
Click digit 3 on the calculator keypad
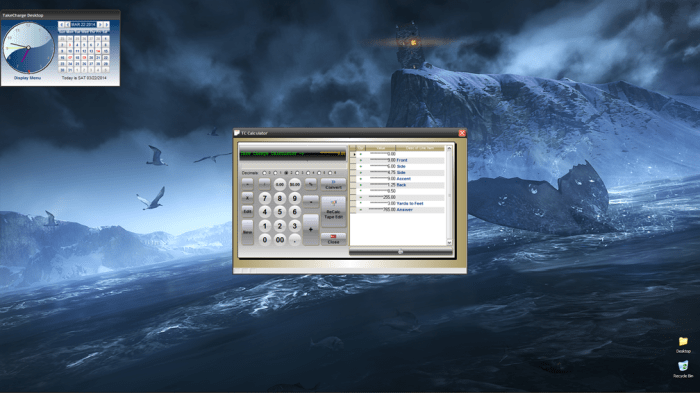click(295, 226)
